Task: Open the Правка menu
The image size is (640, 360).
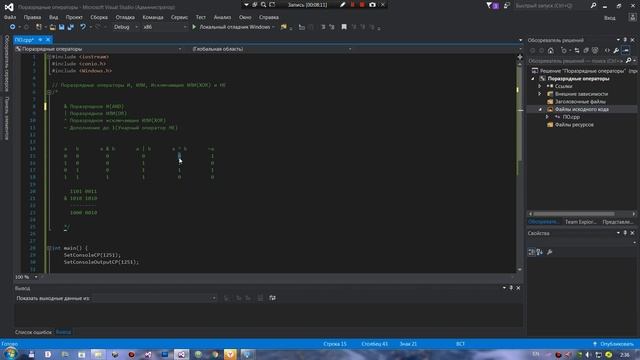Action: (32, 17)
